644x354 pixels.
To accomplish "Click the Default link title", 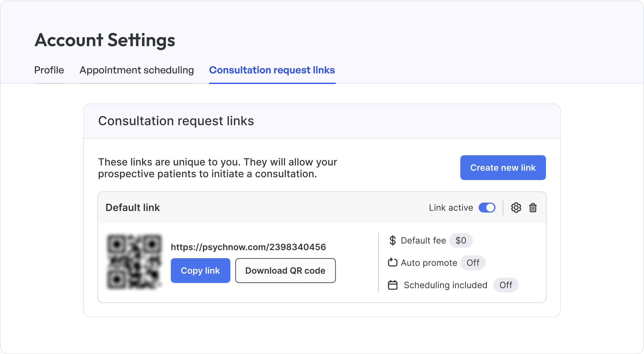I will [133, 208].
